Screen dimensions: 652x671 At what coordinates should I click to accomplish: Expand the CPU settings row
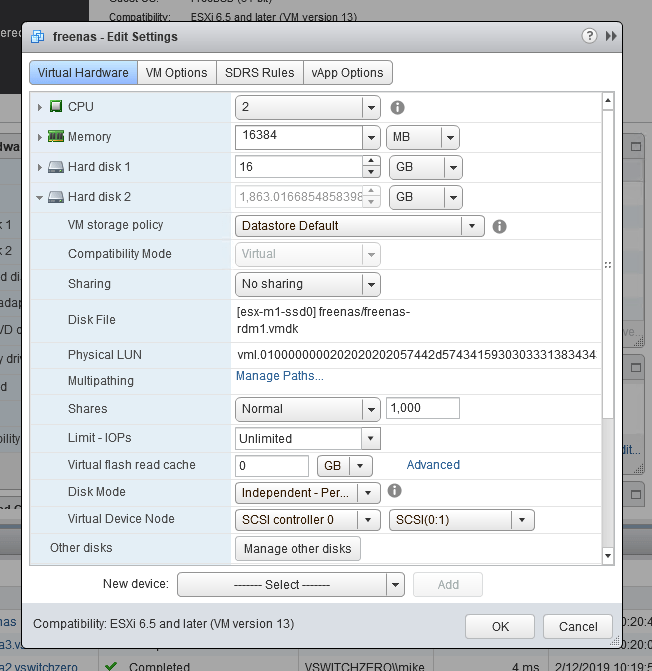(40, 107)
